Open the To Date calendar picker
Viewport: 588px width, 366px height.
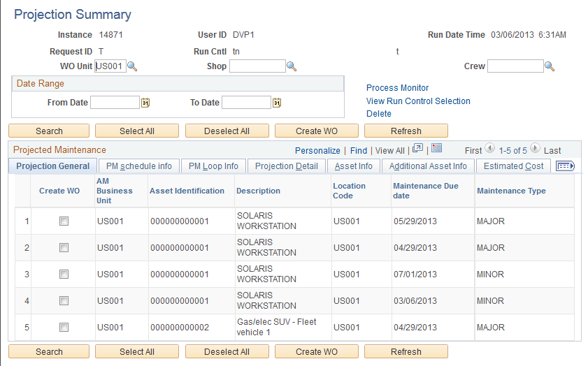click(277, 103)
